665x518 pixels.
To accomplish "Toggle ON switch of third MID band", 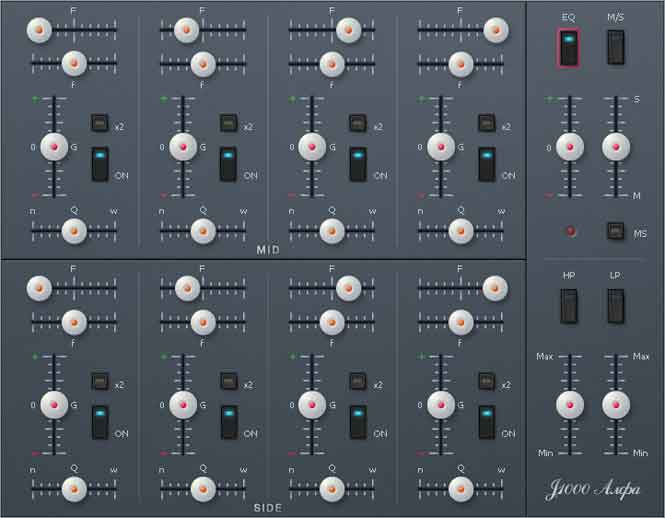I will click(x=358, y=164).
